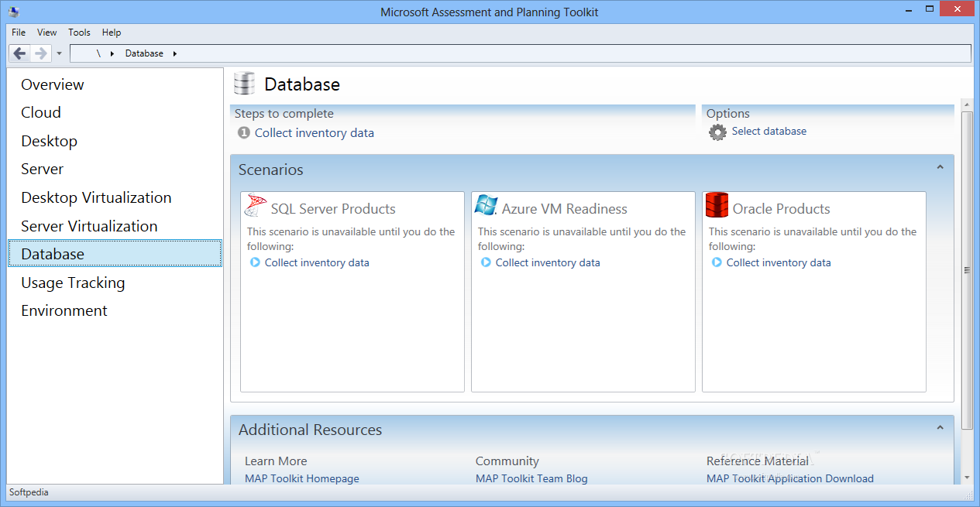Click the Reference Material heading
The height and width of the screenshot is (507, 980).
click(x=758, y=461)
